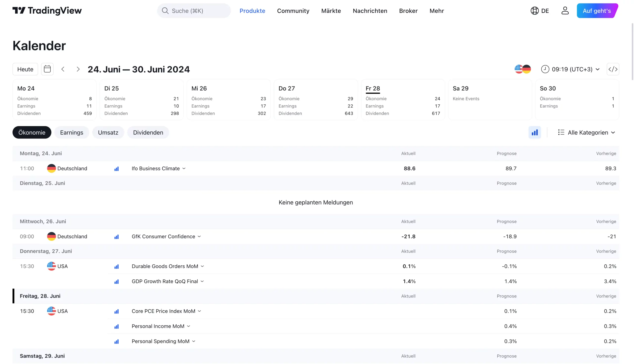
Task: Click the page vertical scrollbar
Action: 632,51
